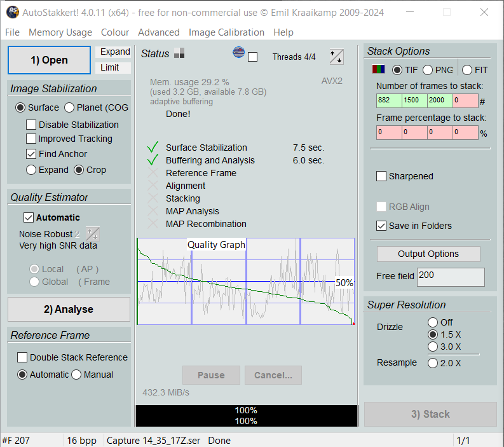The image size is (504, 447).
Task: Click the 1/1 file counter in status bar
Action: click(463, 440)
